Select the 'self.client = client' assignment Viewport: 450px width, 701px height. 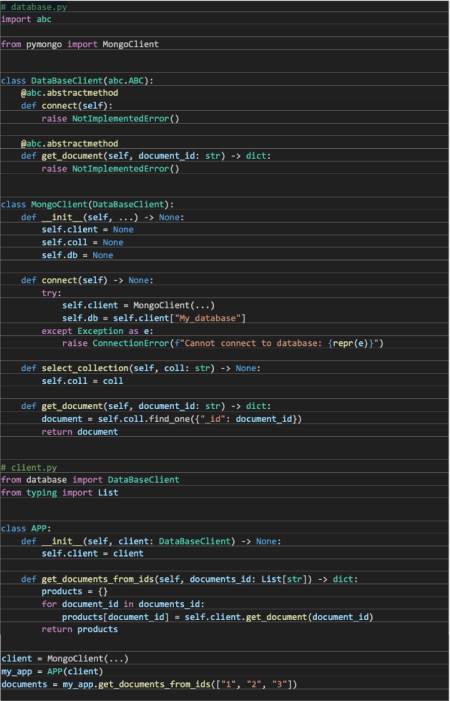click(x=93, y=553)
